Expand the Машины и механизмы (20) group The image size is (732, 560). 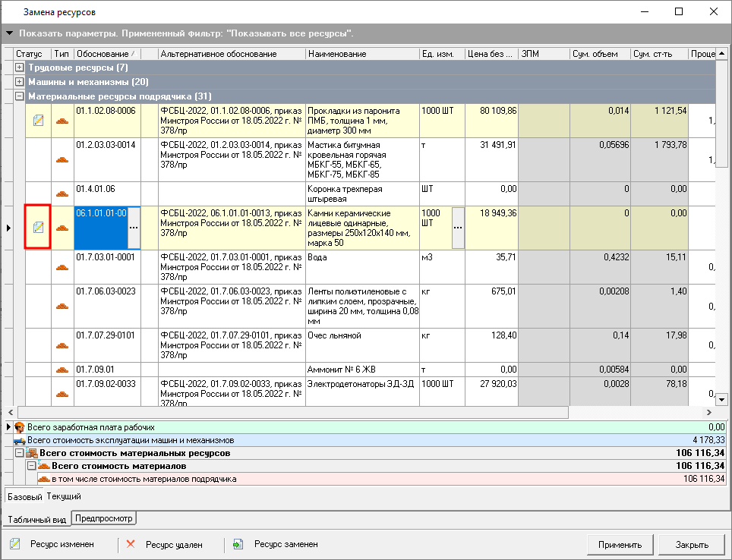pyautogui.click(x=20, y=82)
